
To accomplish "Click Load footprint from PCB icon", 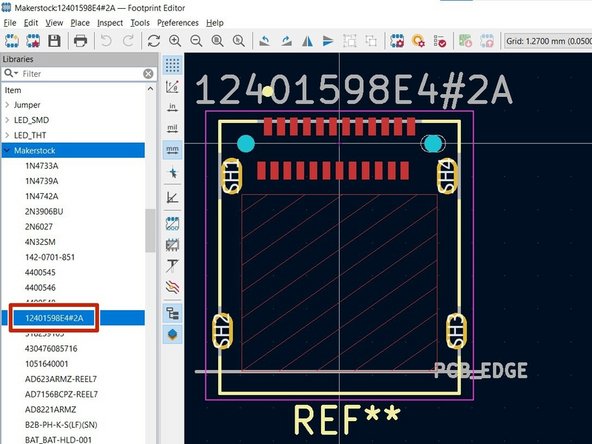I will coord(466,40).
